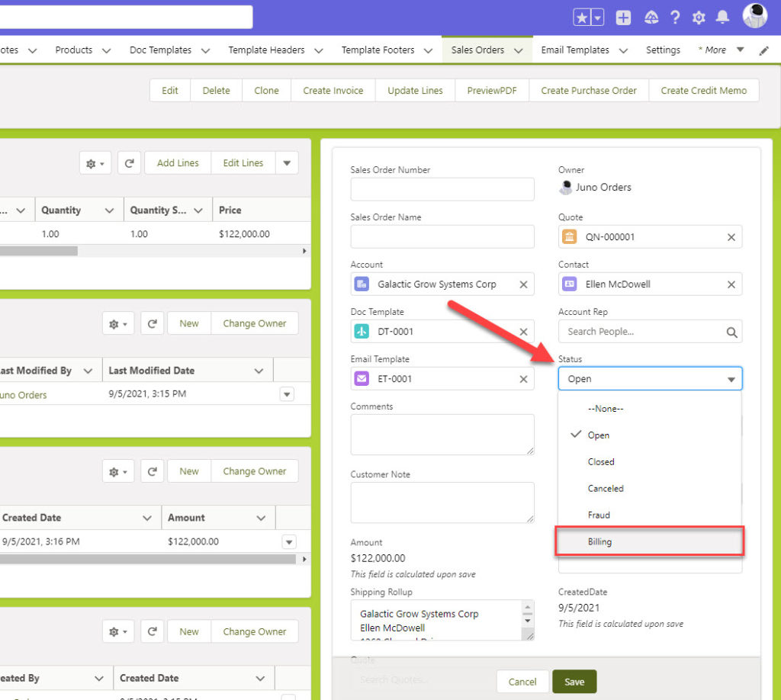Click the Delete button

[x=216, y=90]
